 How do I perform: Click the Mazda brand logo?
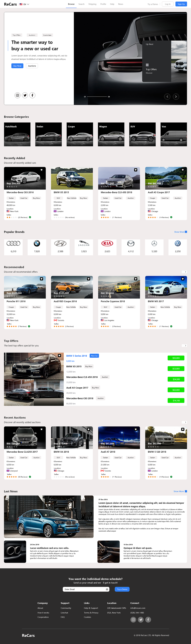click(131, 243)
